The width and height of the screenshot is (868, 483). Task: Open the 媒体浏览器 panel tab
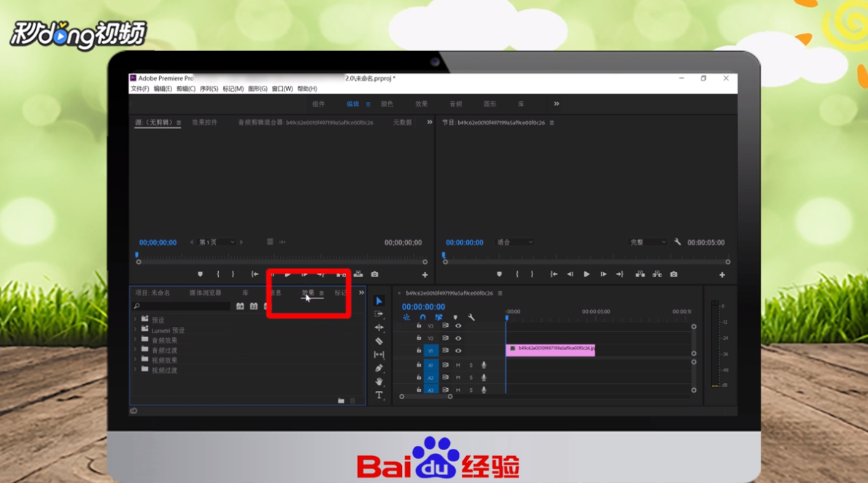[x=206, y=293]
